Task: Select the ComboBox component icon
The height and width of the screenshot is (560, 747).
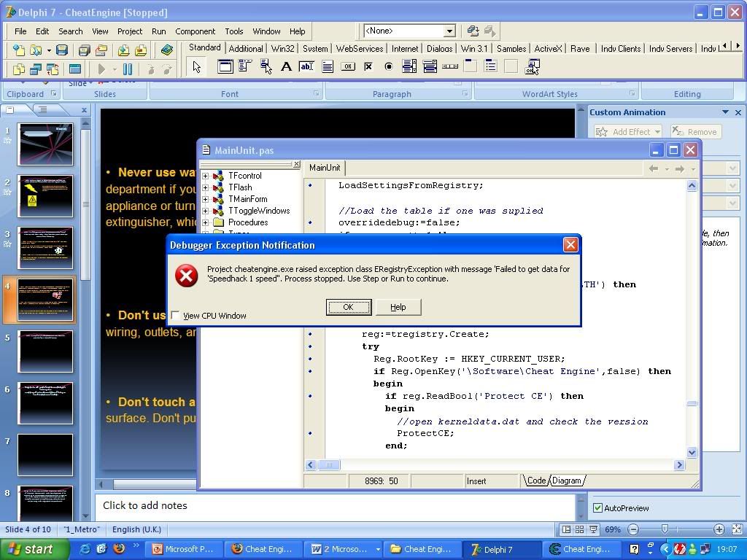Action: (x=430, y=66)
